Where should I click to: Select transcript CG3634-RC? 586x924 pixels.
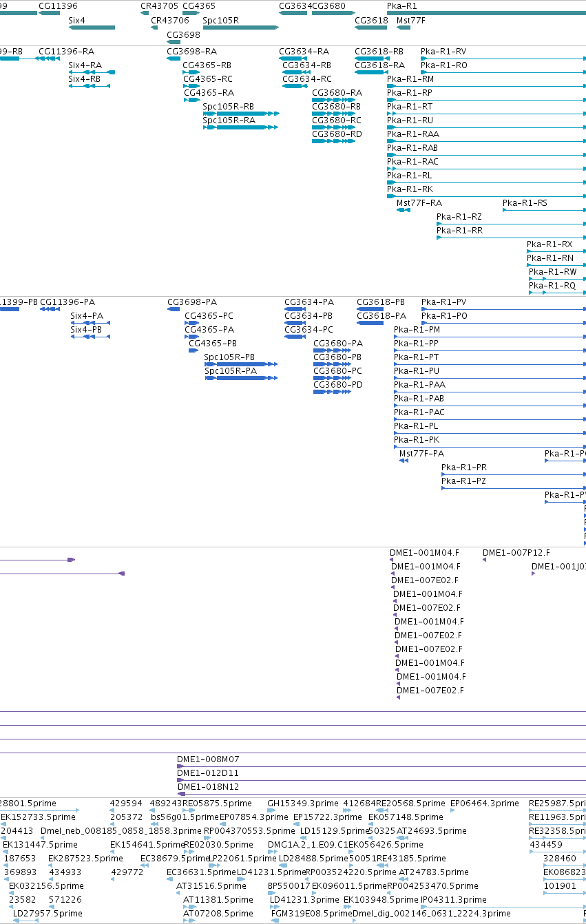(x=307, y=78)
